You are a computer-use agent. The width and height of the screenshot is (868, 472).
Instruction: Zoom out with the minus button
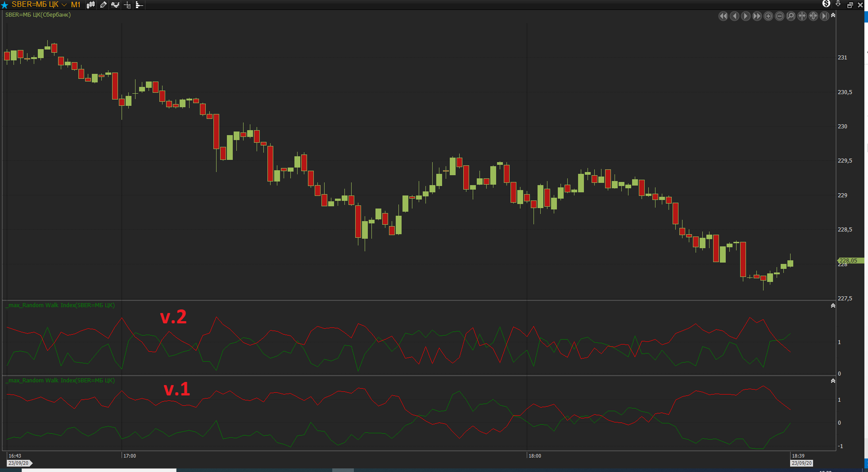pos(780,16)
